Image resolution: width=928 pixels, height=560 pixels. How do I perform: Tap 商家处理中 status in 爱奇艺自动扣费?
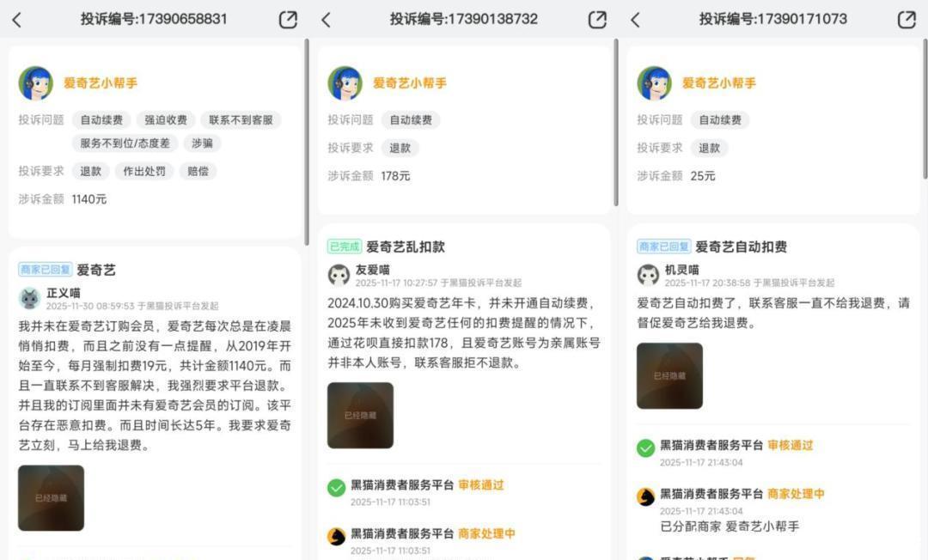[x=796, y=494]
